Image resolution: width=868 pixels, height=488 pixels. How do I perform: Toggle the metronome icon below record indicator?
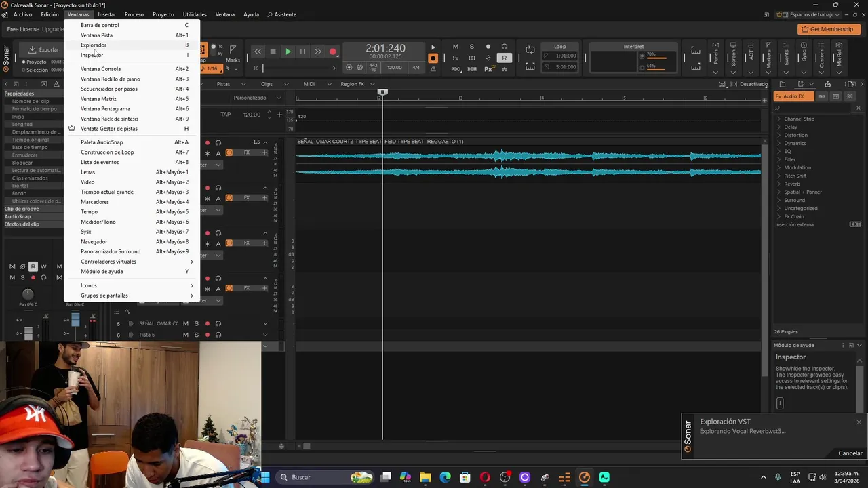pos(433,68)
